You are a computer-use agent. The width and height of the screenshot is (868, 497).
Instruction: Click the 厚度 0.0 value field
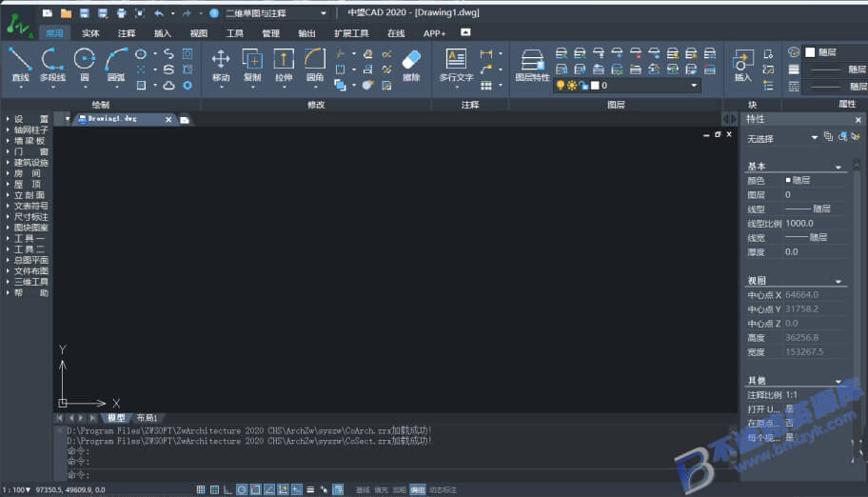816,252
